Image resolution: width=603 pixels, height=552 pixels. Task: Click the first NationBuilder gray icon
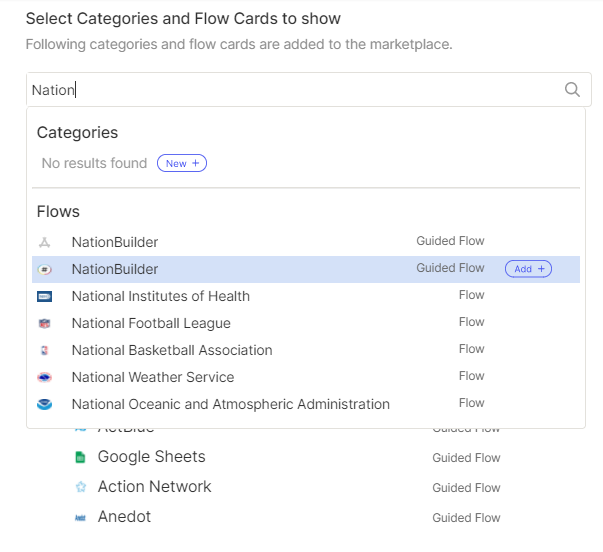coord(45,242)
